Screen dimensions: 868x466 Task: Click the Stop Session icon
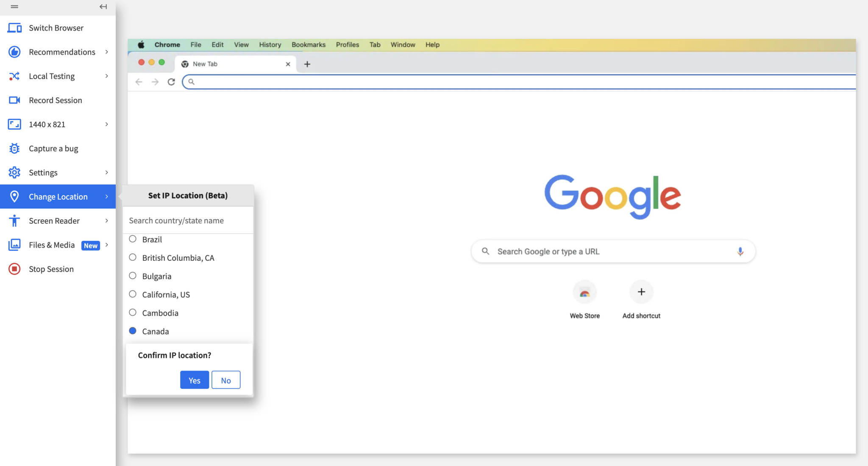pos(14,269)
